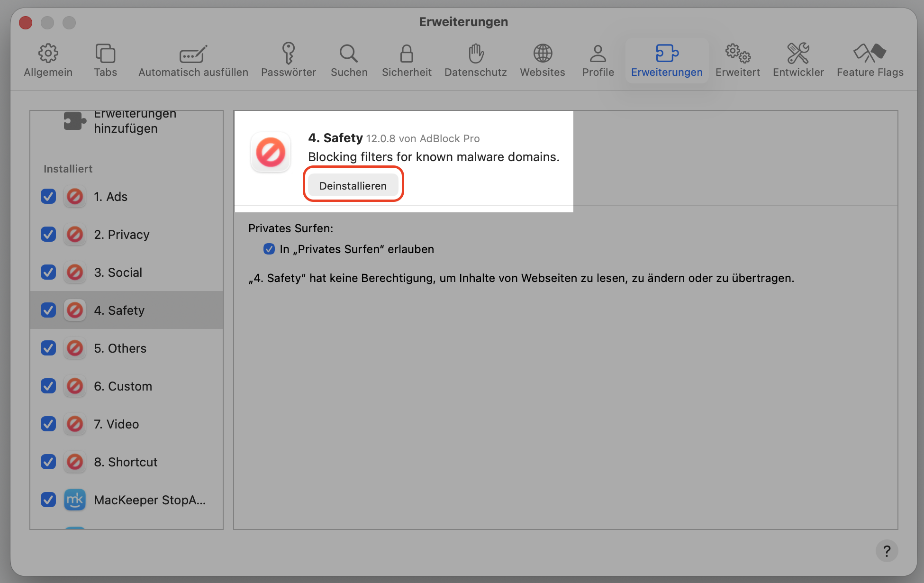Screen dimensions: 924x583
Task: Click the version text 12.0.8 von AdBlock Pro
Action: click(423, 138)
